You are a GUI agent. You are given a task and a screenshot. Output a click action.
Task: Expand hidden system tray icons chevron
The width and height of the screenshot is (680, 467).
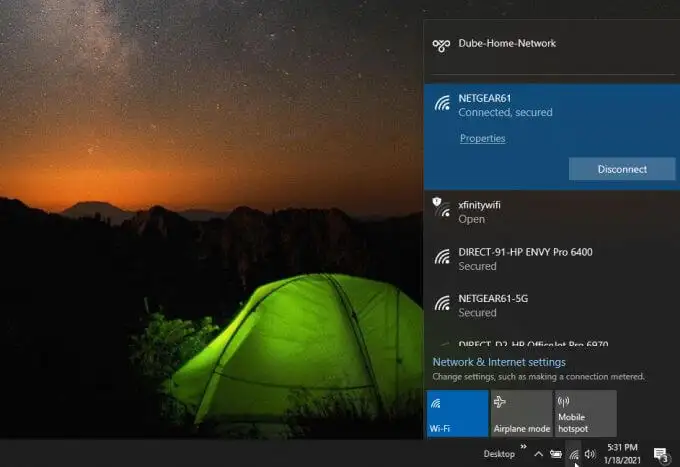point(538,454)
